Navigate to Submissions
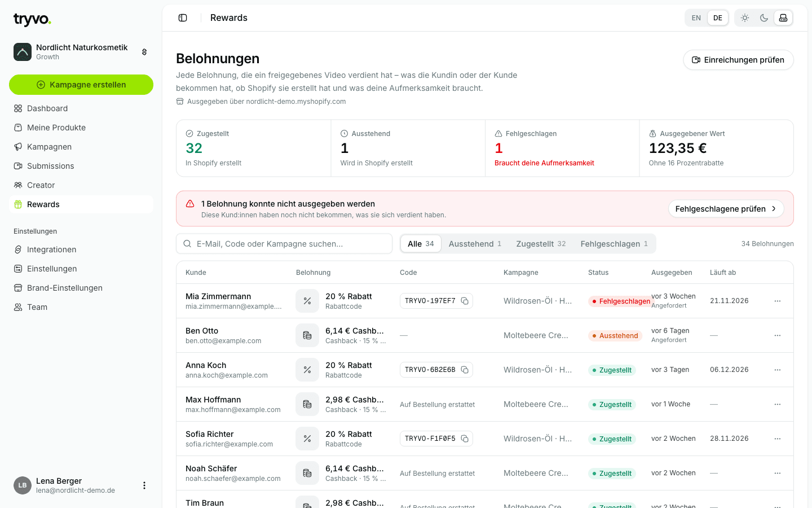This screenshot has height=508, width=812. point(81,166)
